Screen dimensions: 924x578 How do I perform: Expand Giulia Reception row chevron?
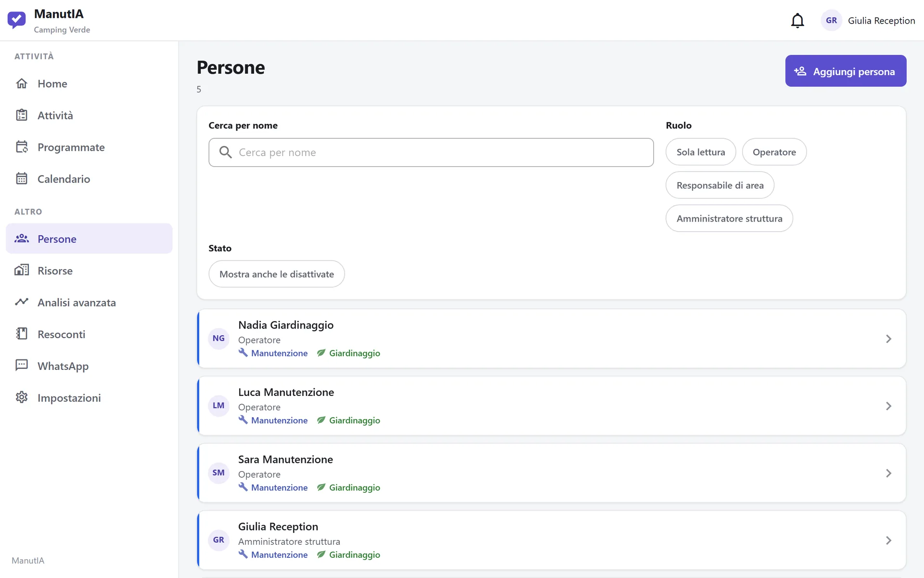tap(888, 540)
